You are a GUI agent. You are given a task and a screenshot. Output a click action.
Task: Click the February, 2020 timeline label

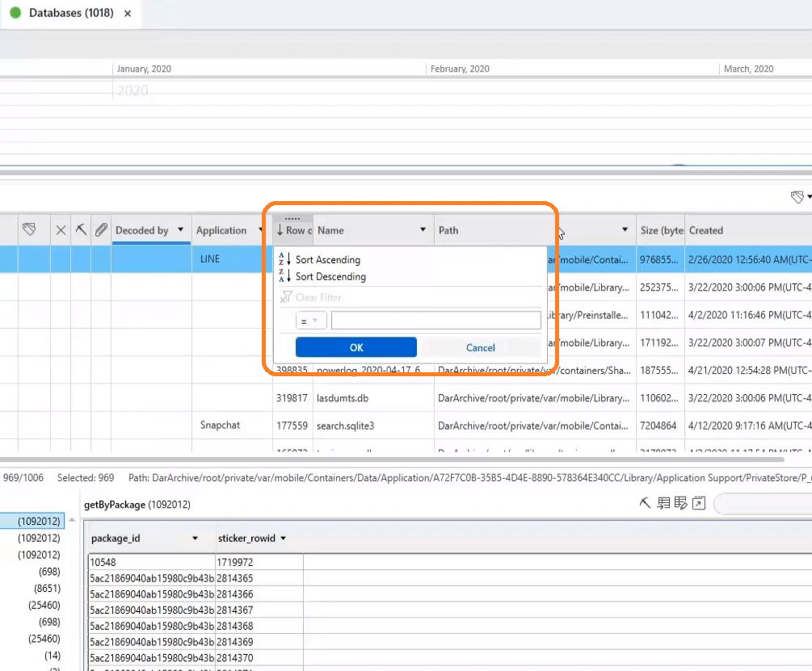click(460, 69)
